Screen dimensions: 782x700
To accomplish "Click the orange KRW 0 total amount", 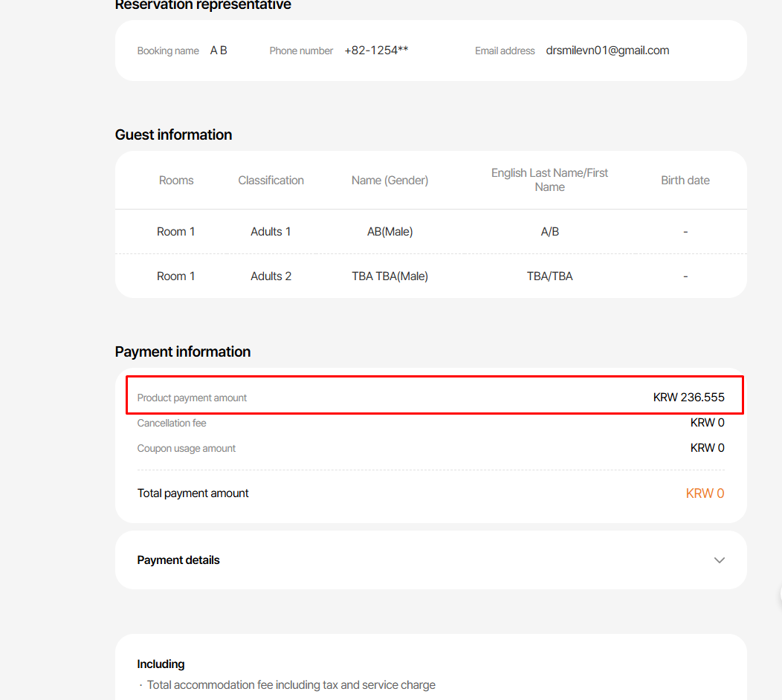I will (x=705, y=493).
